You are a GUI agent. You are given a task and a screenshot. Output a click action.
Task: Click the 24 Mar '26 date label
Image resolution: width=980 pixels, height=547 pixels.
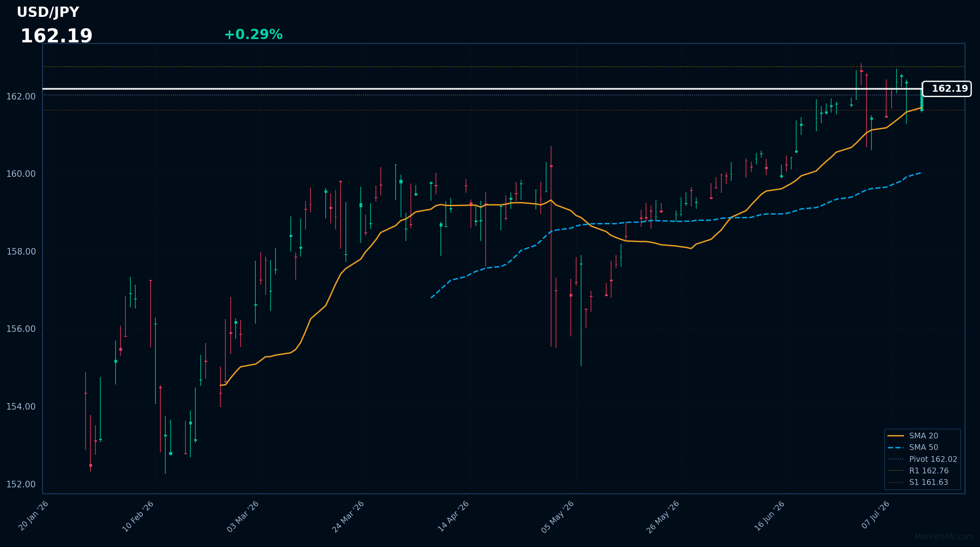pyautogui.click(x=348, y=516)
